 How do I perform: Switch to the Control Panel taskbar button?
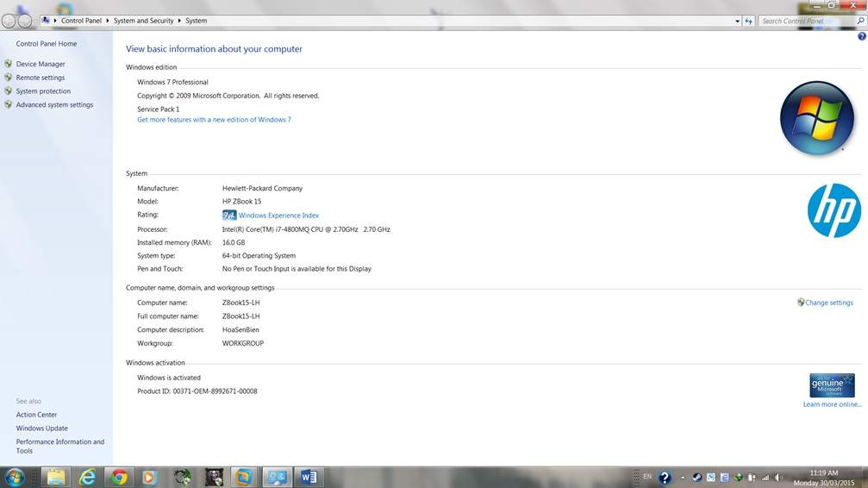(276, 477)
